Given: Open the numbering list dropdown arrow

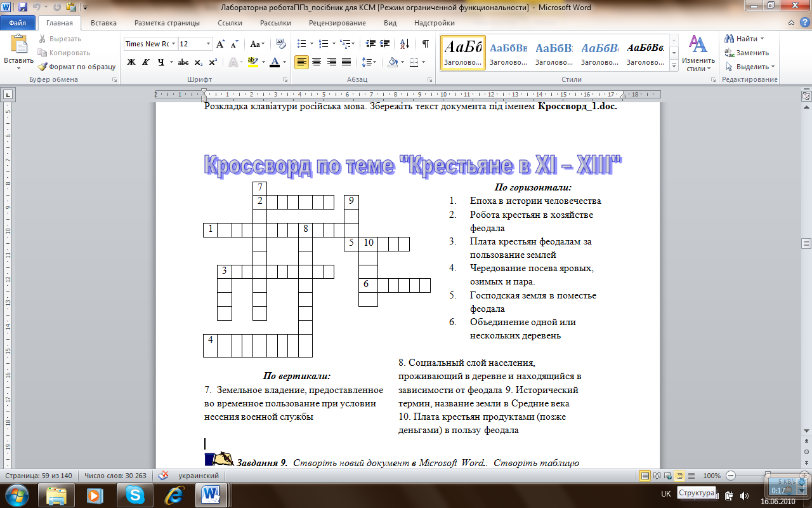Looking at the screenshot, I should [x=333, y=44].
